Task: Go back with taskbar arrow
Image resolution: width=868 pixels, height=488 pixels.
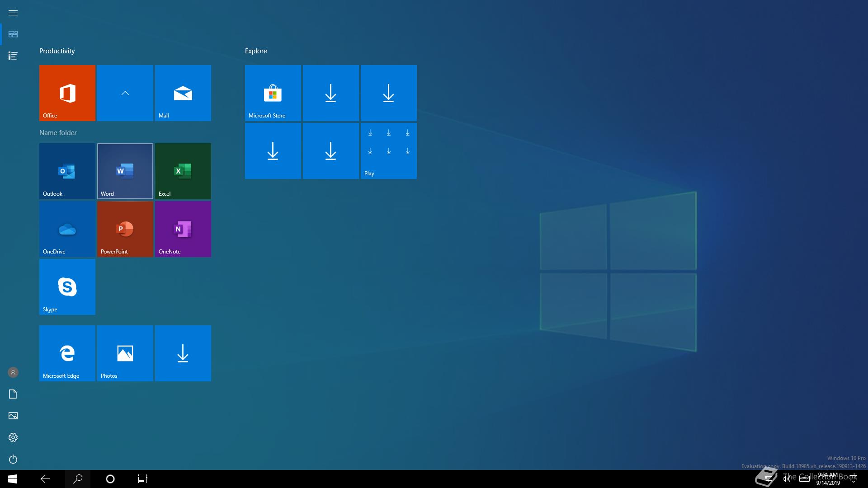Action: click(45, 479)
